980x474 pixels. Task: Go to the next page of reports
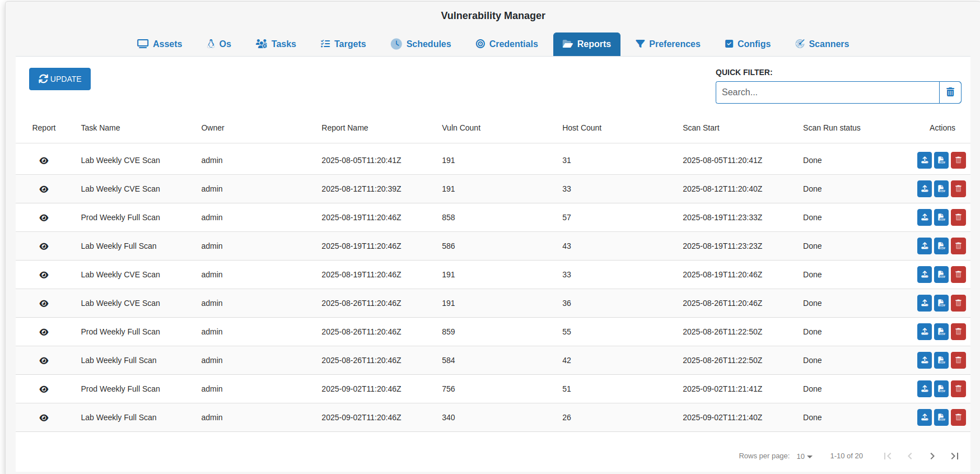tap(932, 456)
